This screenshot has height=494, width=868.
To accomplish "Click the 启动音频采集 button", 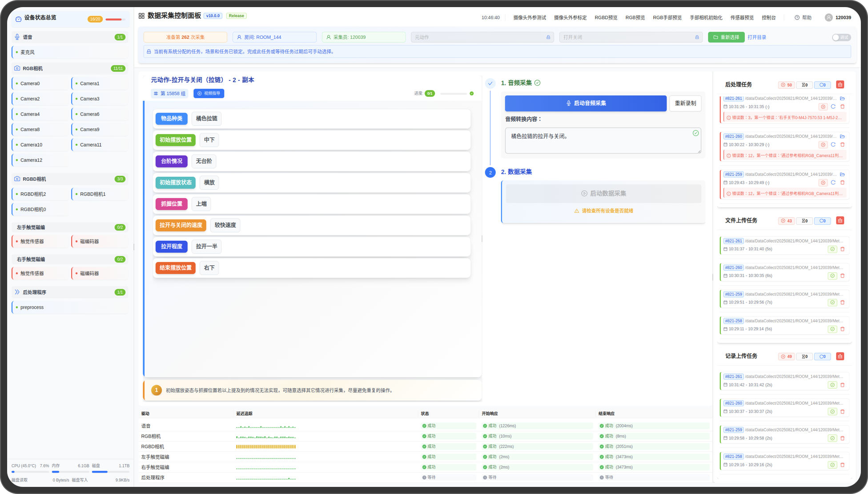I will (585, 103).
